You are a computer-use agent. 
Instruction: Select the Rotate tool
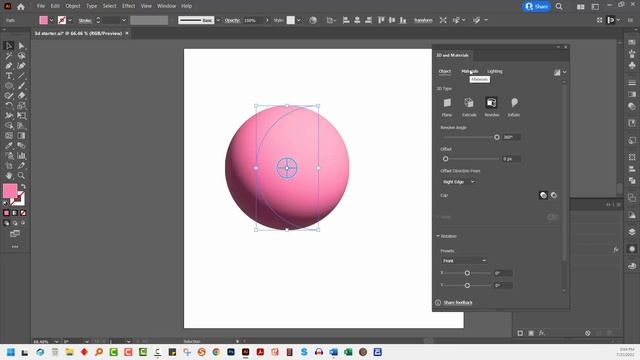pos(9,106)
